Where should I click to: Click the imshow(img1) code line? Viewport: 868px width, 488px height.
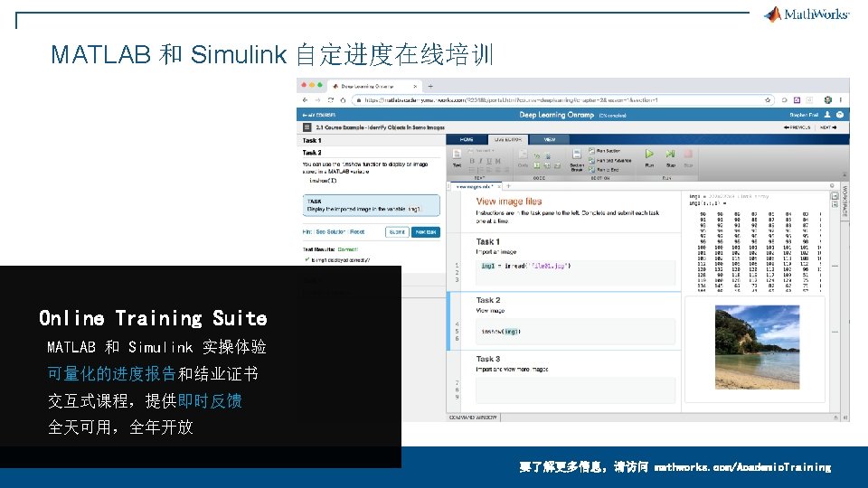click(x=501, y=332)
